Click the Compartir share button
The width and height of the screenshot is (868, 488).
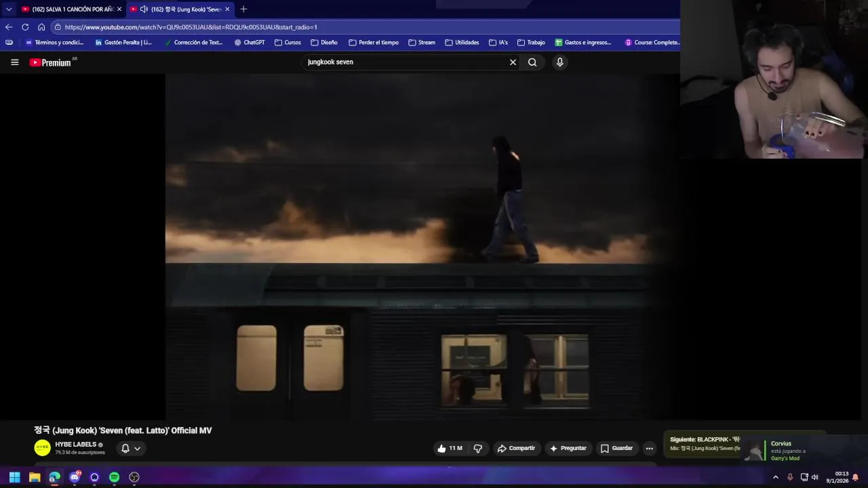click(516, 449)
